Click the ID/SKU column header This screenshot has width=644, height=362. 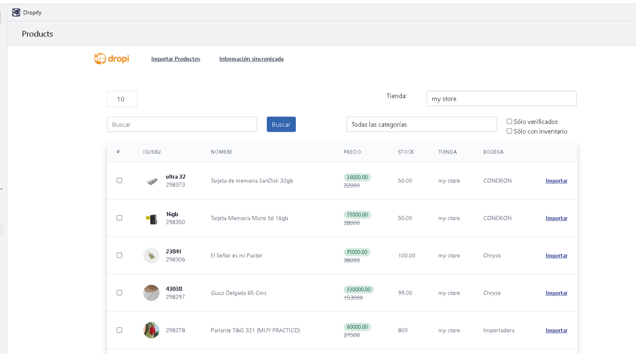152,152
